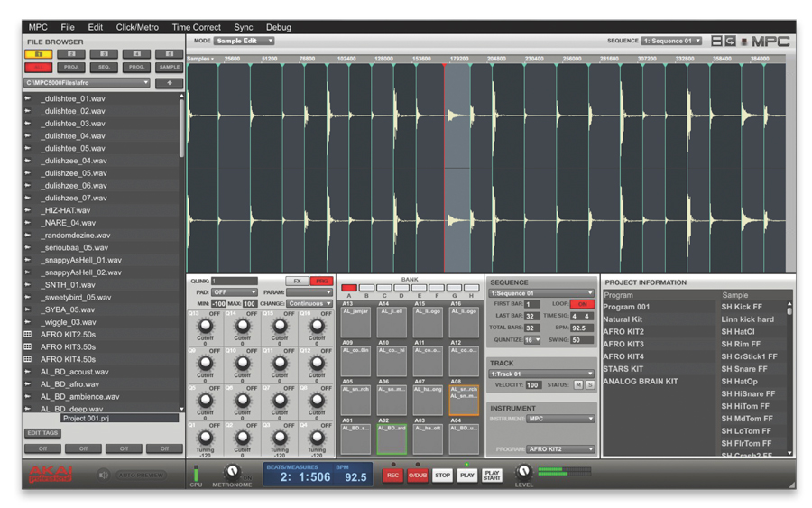Filter file browser by PROG. files
This screenshot has height=508, width=812.
(x=137, y=68)
